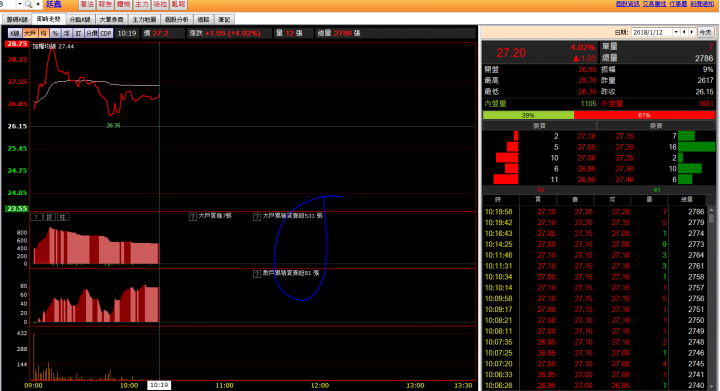The height and width of the screenshot is (391, 720).
Task: Click the help icon beside 散戶累積買賣超81
Action: [x=257, y=274]
